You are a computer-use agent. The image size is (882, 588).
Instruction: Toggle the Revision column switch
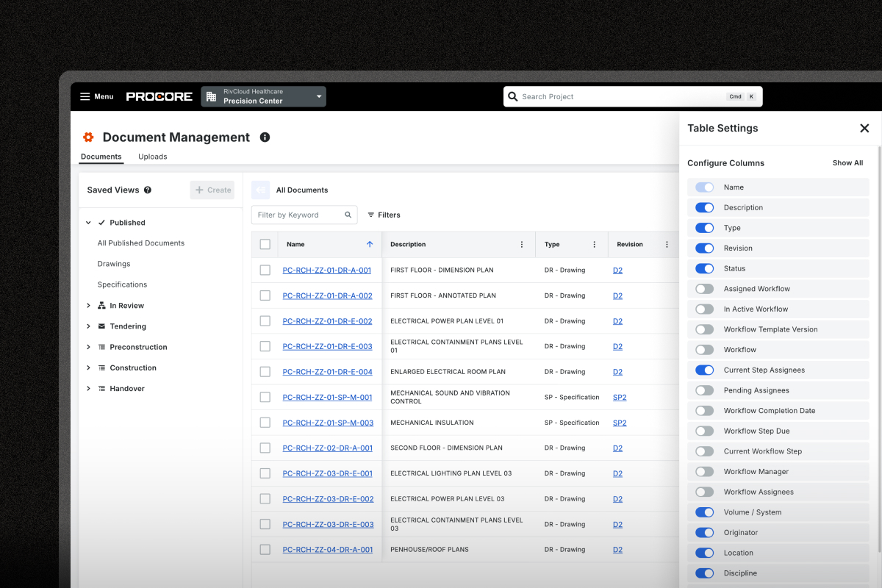tap(704, 248)
